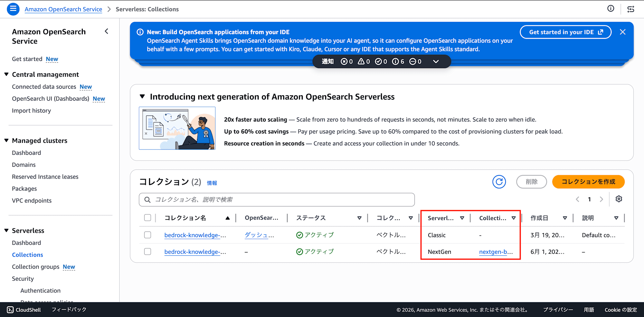Open Packages in sidebar
This screenshot has width=644, height=317.
(24, 189)
